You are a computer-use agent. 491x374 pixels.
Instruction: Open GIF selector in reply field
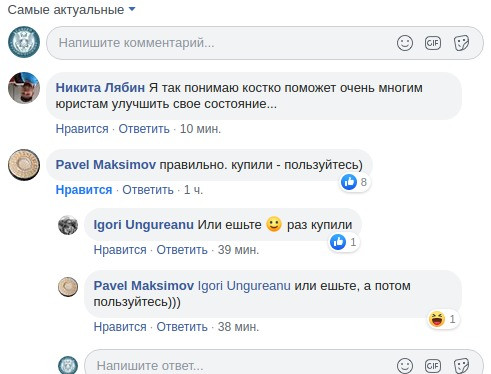(x=433, y=366)
